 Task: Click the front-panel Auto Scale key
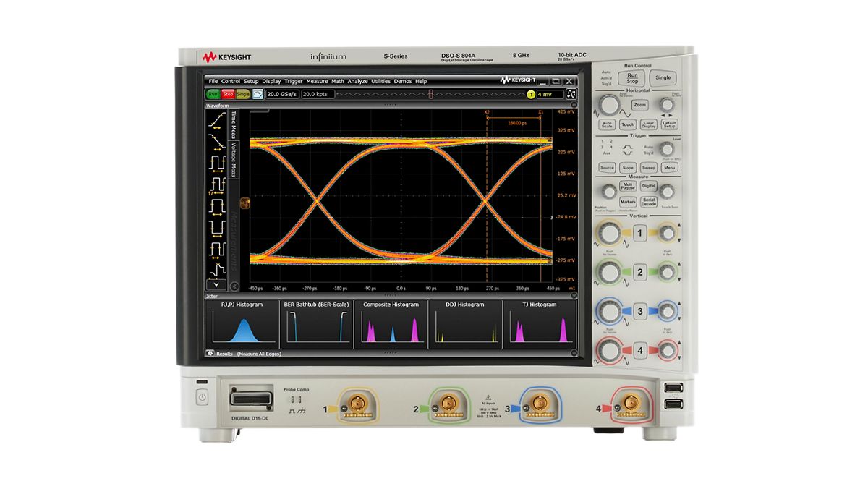(x=607, y=124)
